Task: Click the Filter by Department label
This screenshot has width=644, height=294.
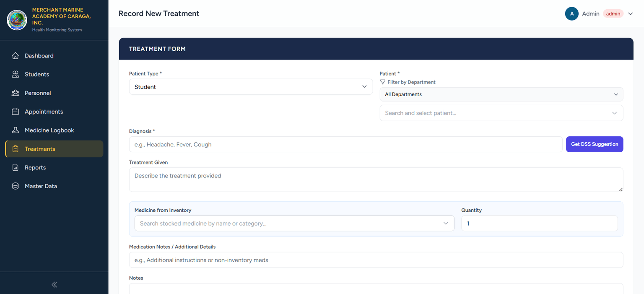Action: pos(411,82)
